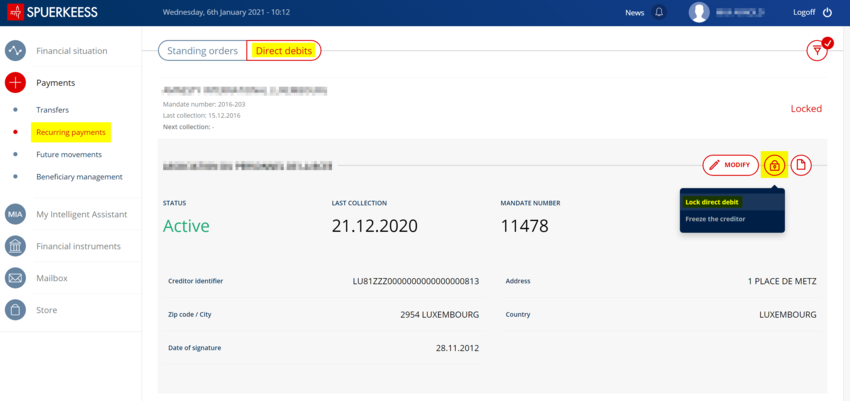Click the Store shopping bag icon
This screenshot has width=850, height=401.
pos(15,310)
